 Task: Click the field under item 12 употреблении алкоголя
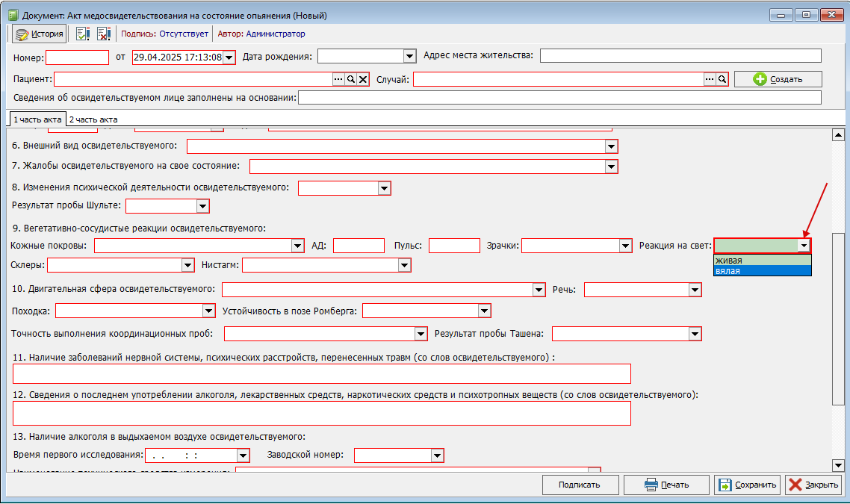pos(322,414)
